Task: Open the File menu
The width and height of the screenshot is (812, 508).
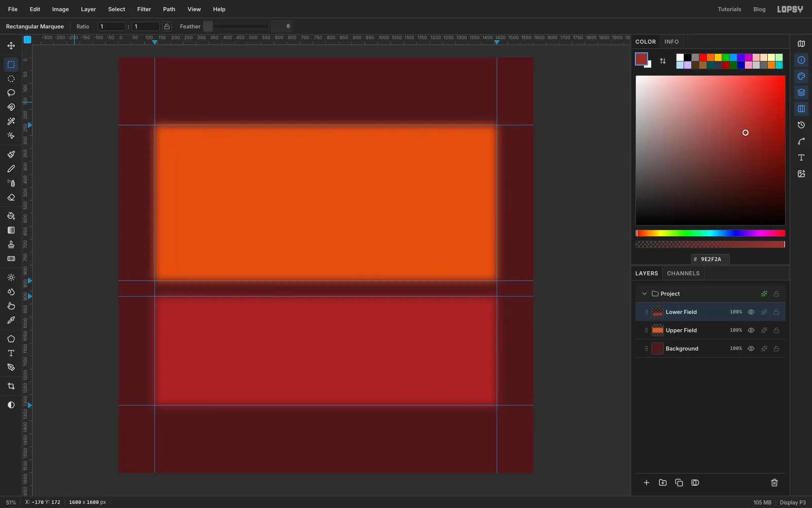Action: click(13, 9)
